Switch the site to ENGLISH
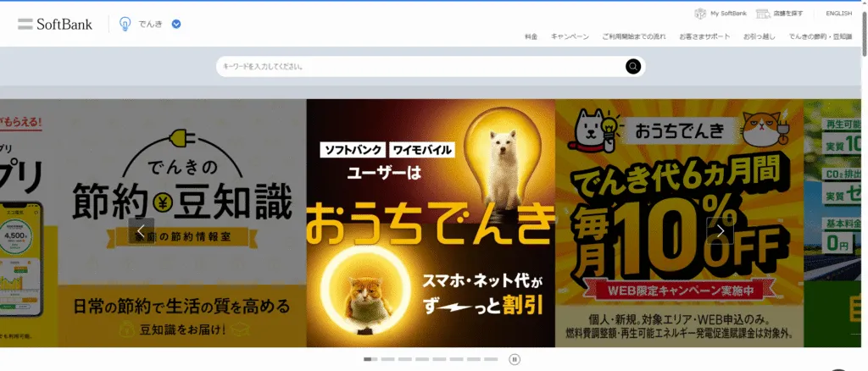868x371 pixels. coord(838,14)
